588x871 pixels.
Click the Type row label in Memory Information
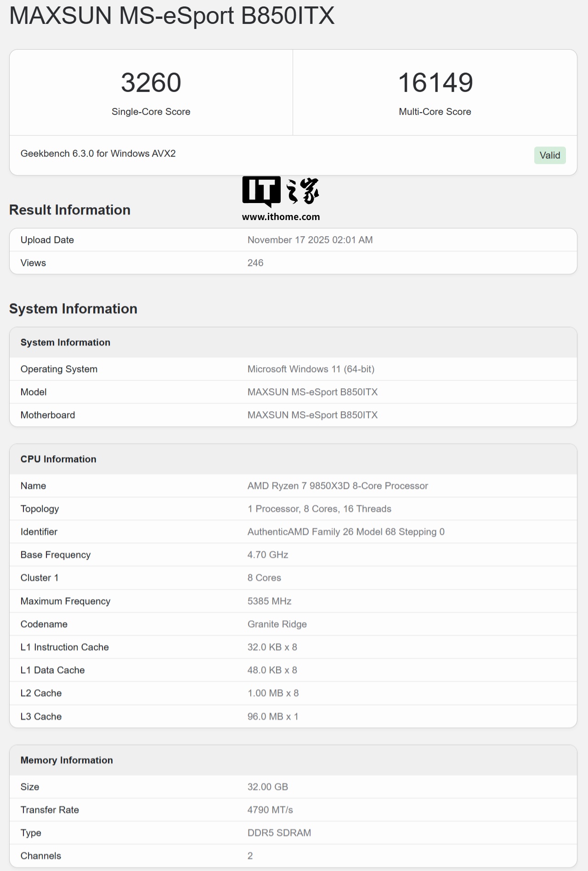click(31, 832)
